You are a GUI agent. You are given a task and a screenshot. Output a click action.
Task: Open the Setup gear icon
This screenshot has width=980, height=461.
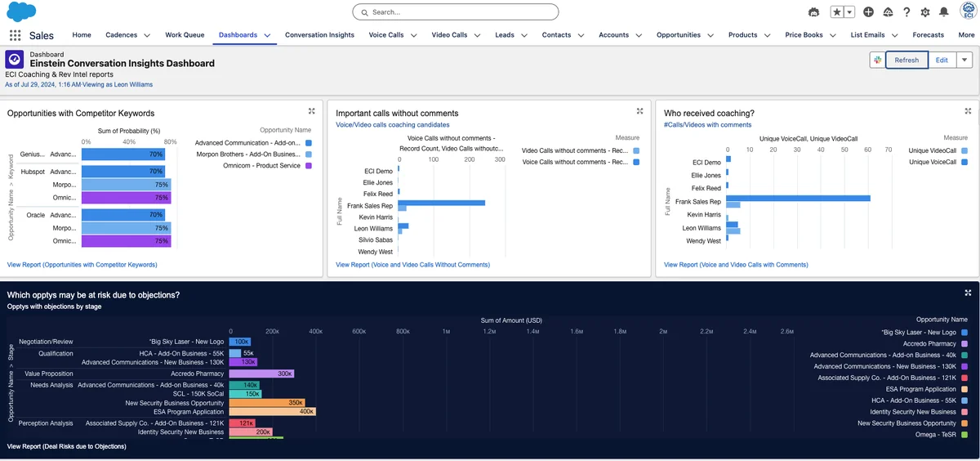pyautogui.click(x=925, y=12)
